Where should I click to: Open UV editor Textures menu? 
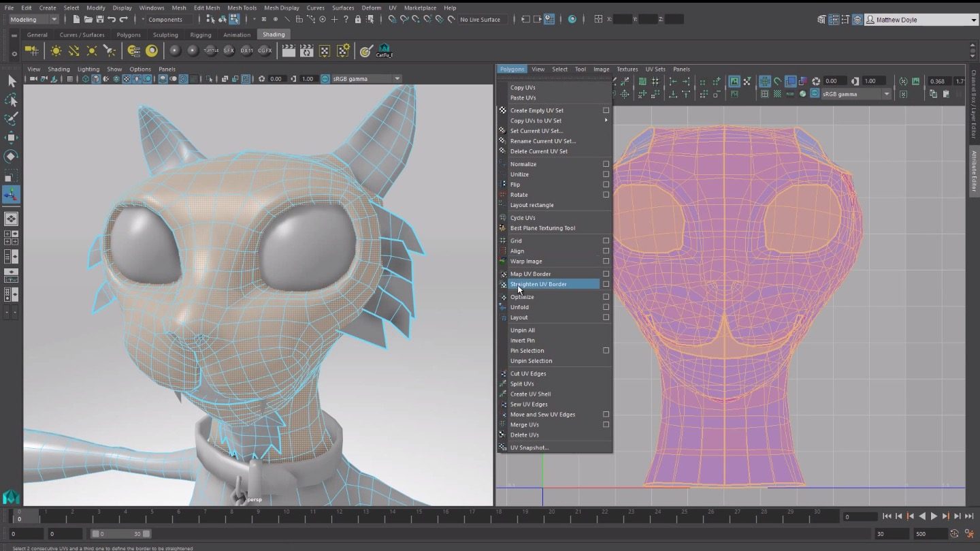click(627, 69)
